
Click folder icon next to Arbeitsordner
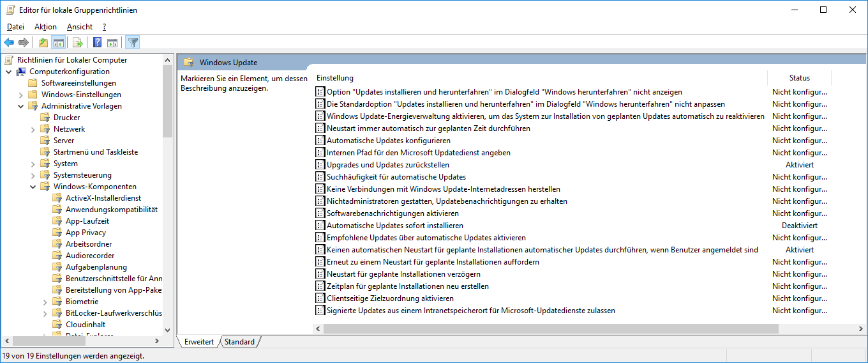[x=57, y=244]
